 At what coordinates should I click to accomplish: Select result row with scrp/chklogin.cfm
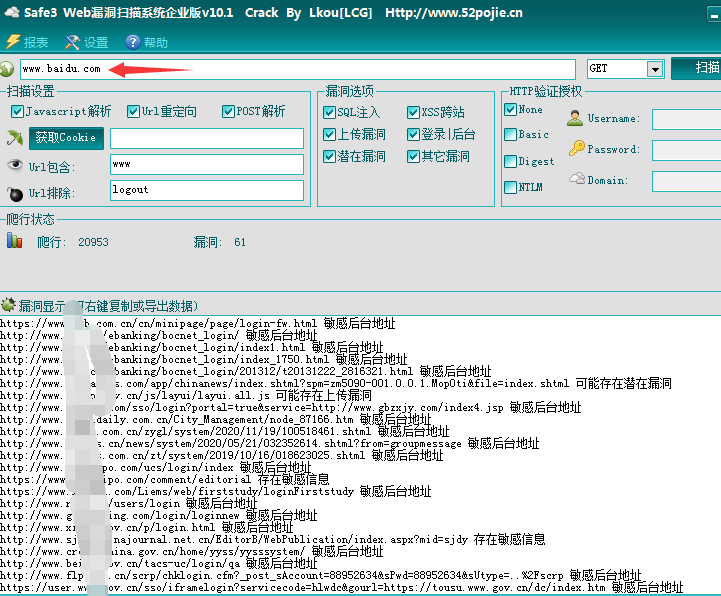click(321, 575)
